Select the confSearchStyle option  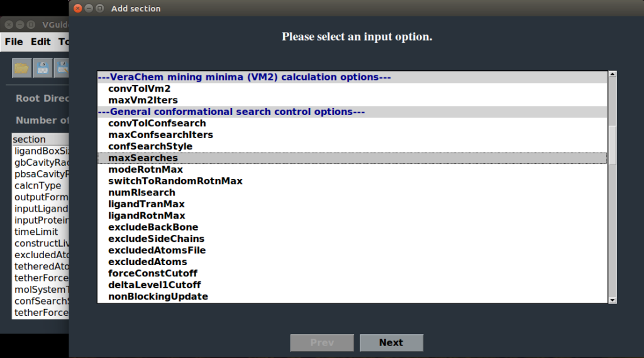click(x=352, y=146)
